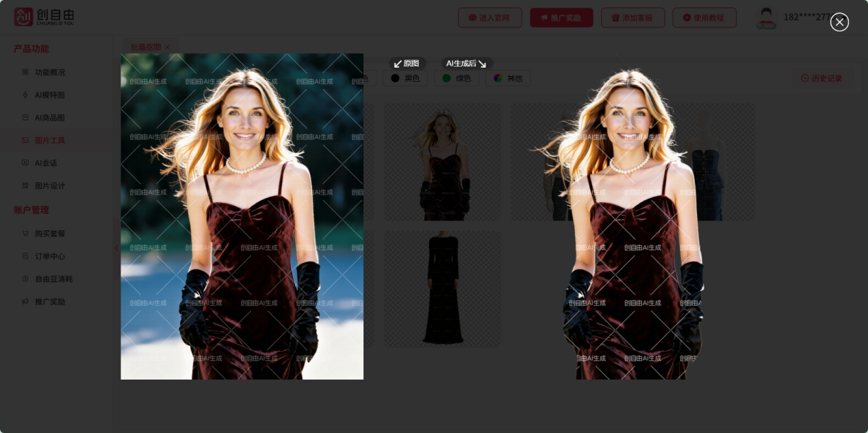Click the 功能概况 grid icon in sidebar
This screenshot has height=433, width=868.
pos(25,72)
